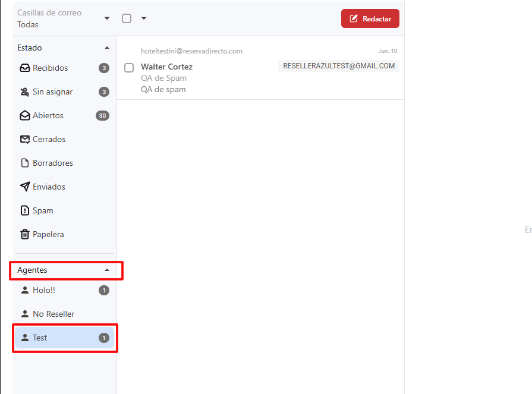
Task: Click the Papelera trash can icon
Action: [x=25, y=235]
